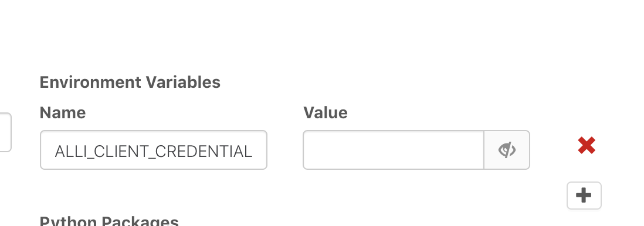The height and width of the screenshot is (226, 644).
Task: Add a new environment variable row
Action: point(584,196)
